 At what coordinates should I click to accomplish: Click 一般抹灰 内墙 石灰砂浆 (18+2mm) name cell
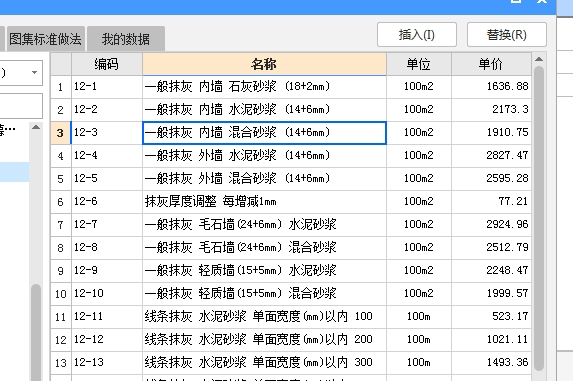[264, 87]
